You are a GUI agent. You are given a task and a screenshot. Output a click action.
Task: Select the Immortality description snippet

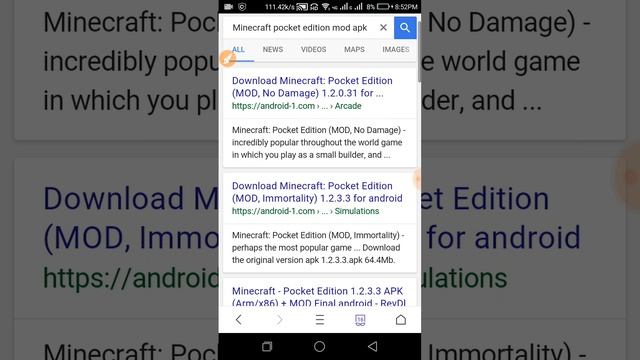[x=318, y=247]
